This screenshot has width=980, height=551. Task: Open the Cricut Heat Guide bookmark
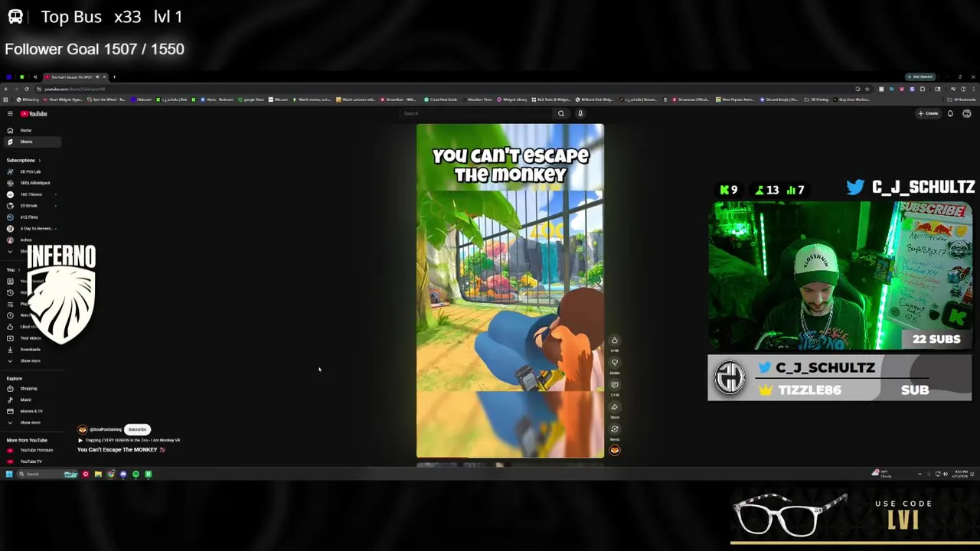coord(440,99)
